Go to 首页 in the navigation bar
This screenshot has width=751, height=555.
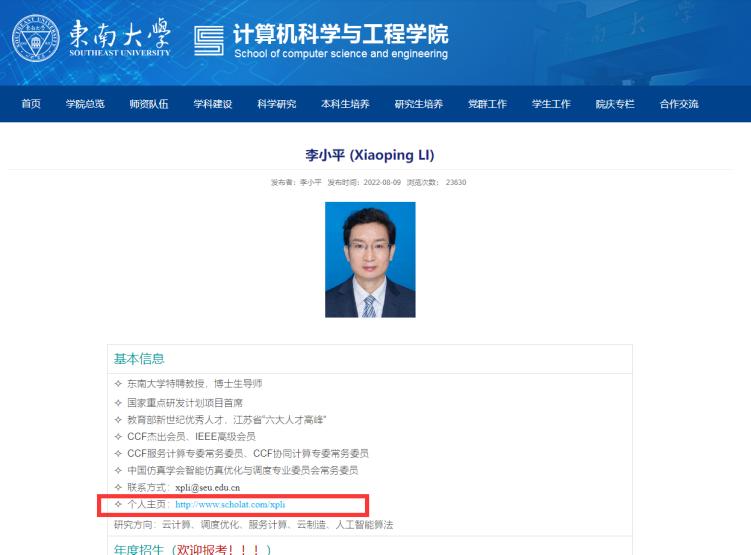(x=31, y=105)
